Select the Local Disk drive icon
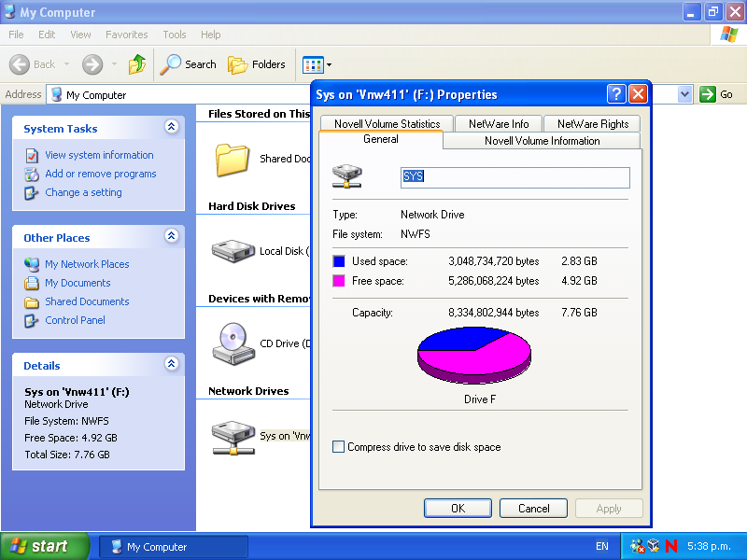Screen dimensions: 747x560 pyautogui.click(x=233, y=251)
